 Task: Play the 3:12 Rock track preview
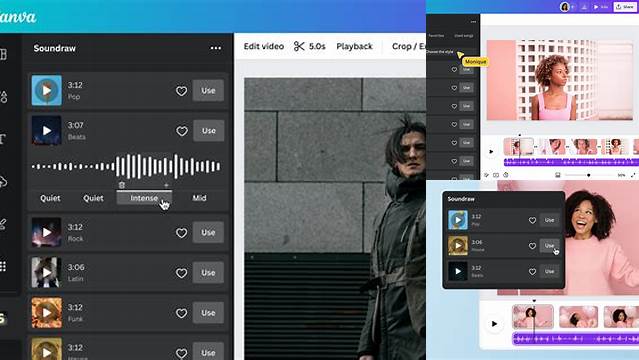point(46,232)
